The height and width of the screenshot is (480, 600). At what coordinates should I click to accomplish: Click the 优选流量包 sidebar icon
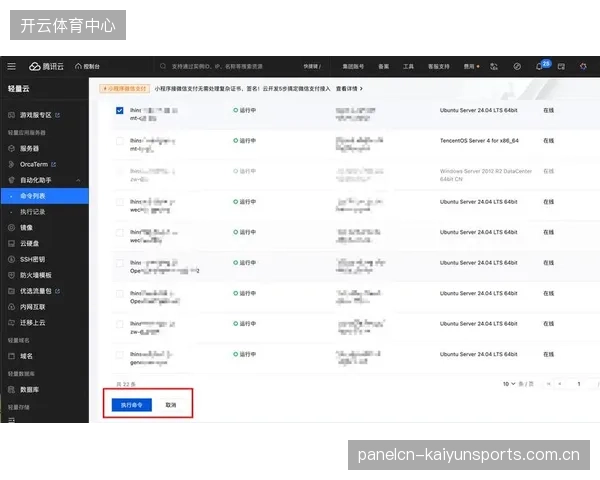click(x=11, y=291)
